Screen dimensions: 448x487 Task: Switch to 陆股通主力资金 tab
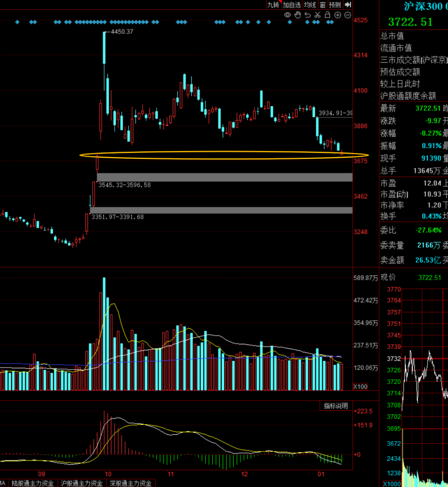pyautogui.click(x=32, y=483)
